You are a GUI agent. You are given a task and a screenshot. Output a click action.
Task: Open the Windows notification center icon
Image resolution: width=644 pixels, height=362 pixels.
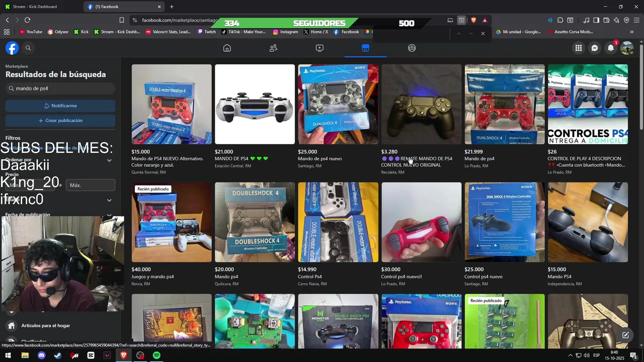634,355
